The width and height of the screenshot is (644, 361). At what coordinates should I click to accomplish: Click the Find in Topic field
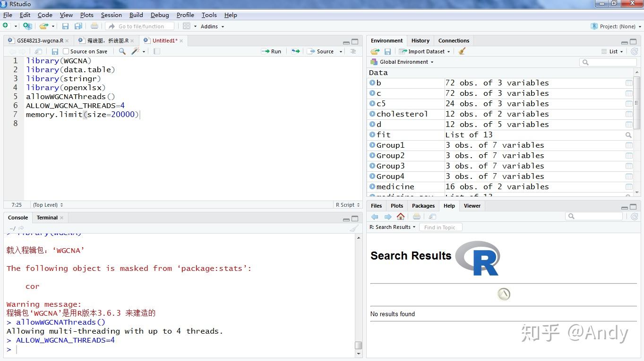[440, 227]
